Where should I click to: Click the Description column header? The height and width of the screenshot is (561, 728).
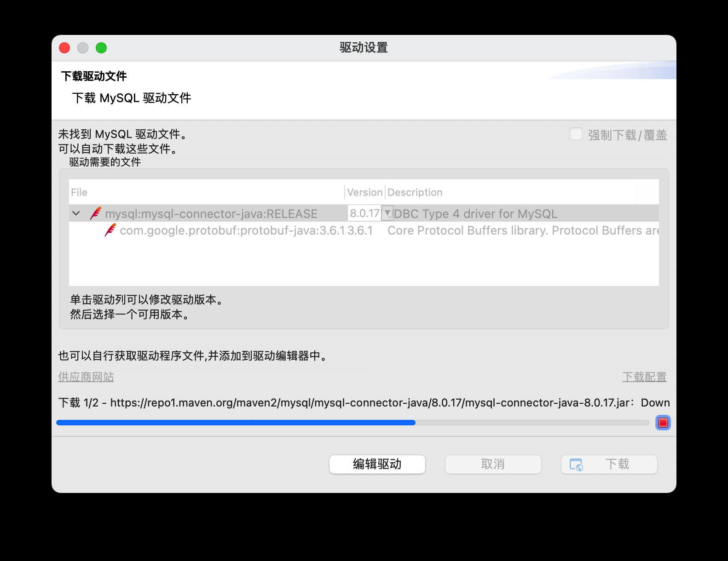click(x=415, y=192)
